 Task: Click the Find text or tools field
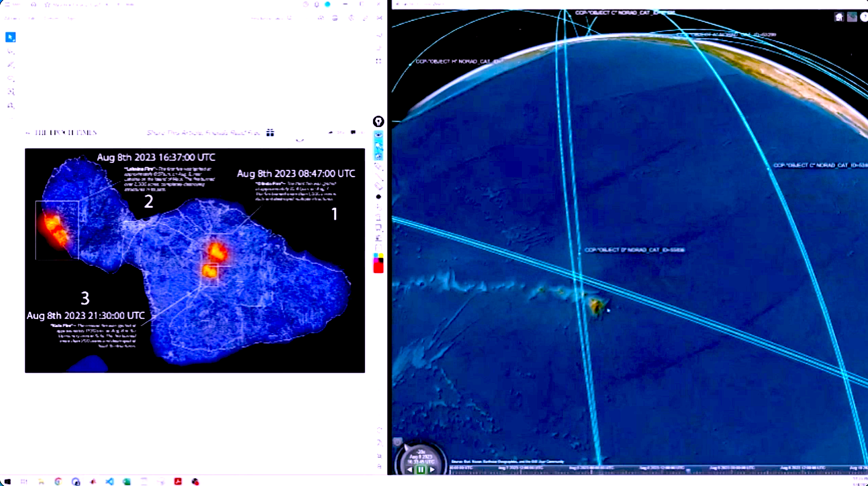click(271, 18)
